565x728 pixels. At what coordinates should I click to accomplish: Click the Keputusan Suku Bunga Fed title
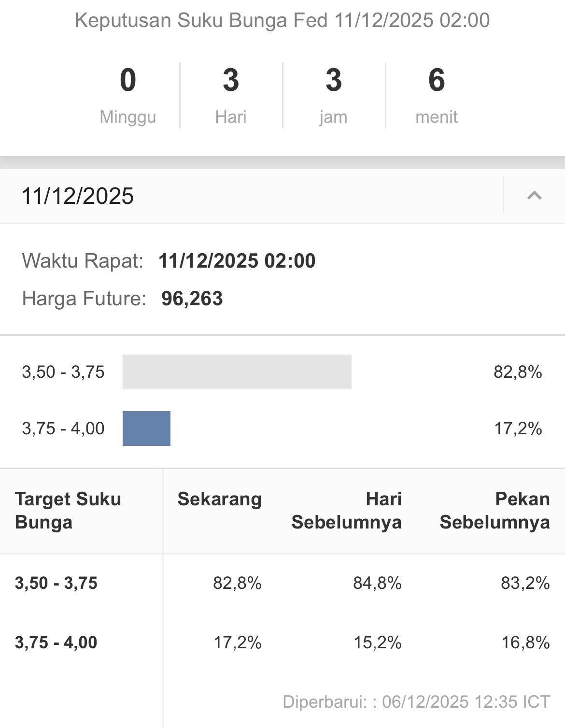(x=282, y=20)
